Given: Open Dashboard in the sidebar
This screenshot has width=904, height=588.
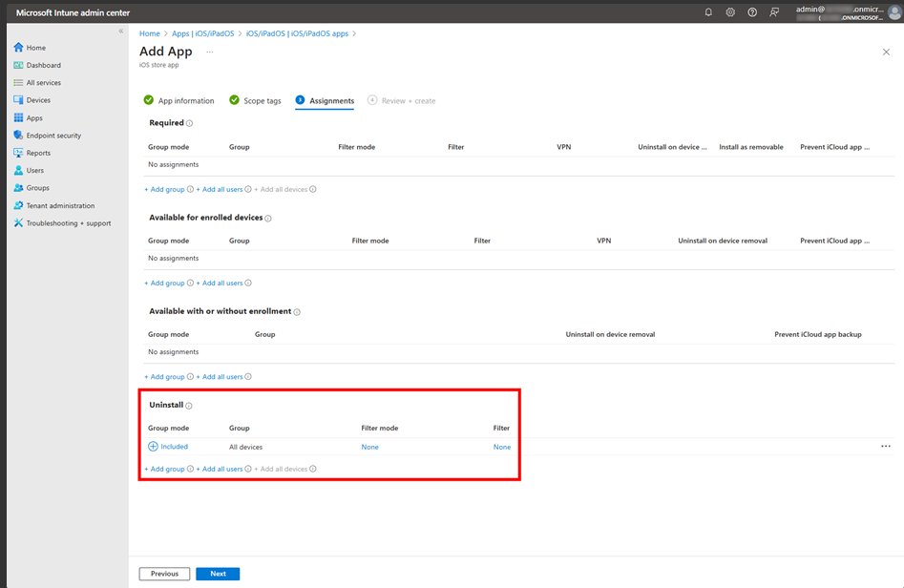Looking at the screenshot, I should [x=43, y=65].
